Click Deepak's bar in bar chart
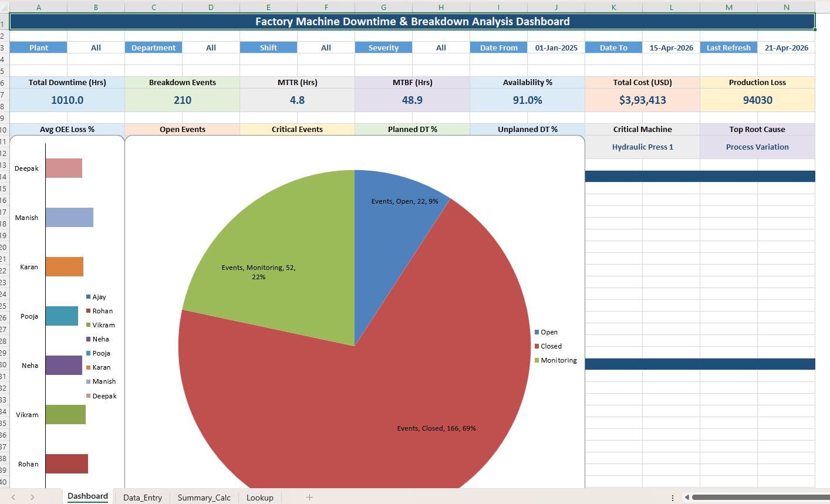The width and height of the screenshot is (830, 504). click(x=64, y=168)
